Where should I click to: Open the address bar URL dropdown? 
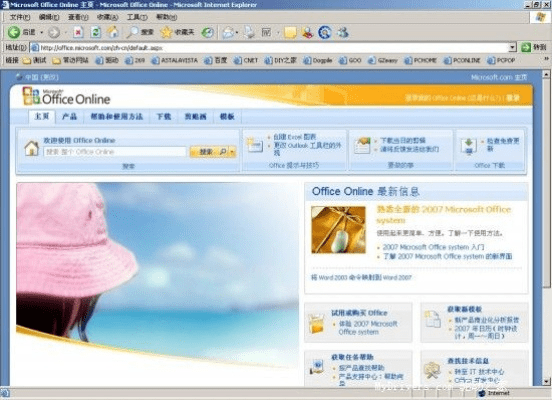(x=513, y=47)
